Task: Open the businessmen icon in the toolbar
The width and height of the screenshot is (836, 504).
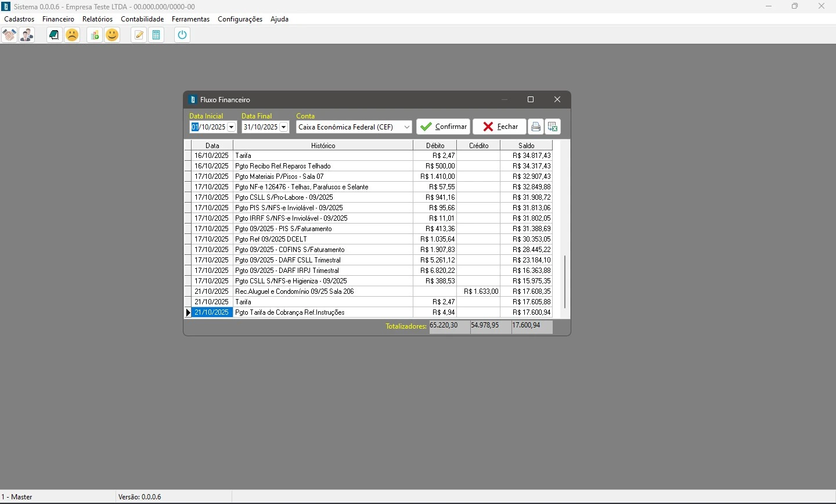Action: [27, 35]
